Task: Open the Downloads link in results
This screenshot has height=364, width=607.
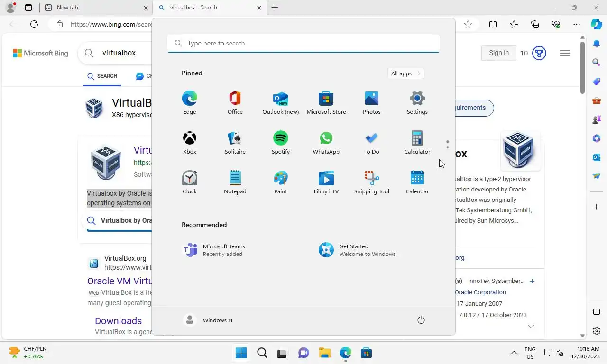Action: tap(118, 321)
